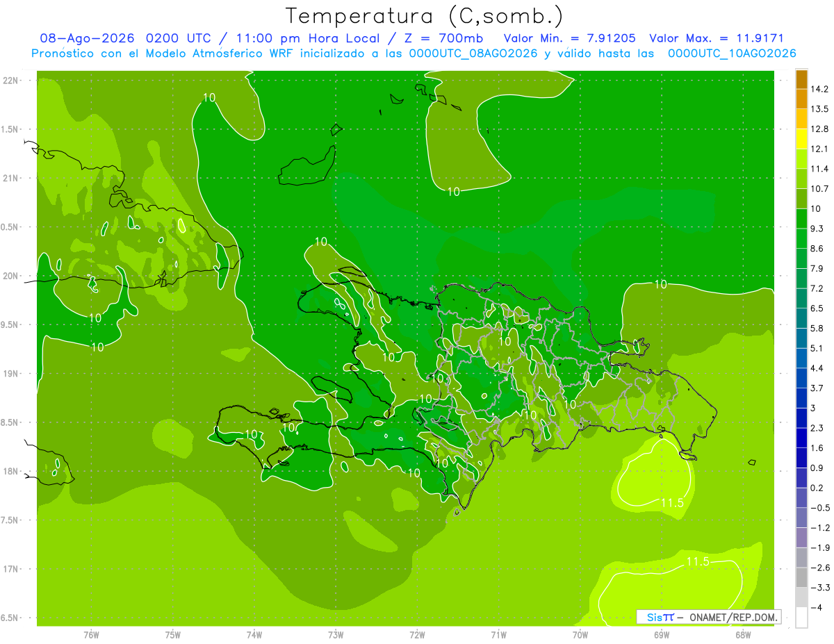Click the colorbar value '10.7'
This screenshot has height=644, width=834.
pyautogui.click(x=820, y=189)
